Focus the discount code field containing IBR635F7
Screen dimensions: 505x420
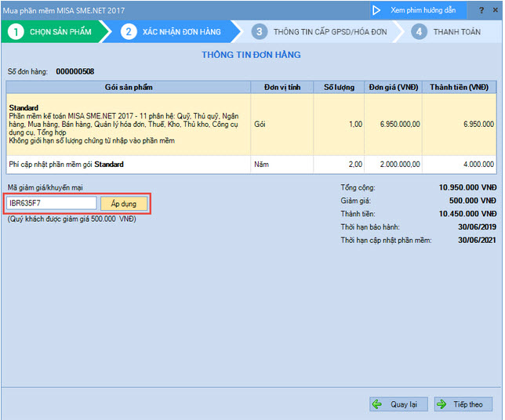coord(51,204)
